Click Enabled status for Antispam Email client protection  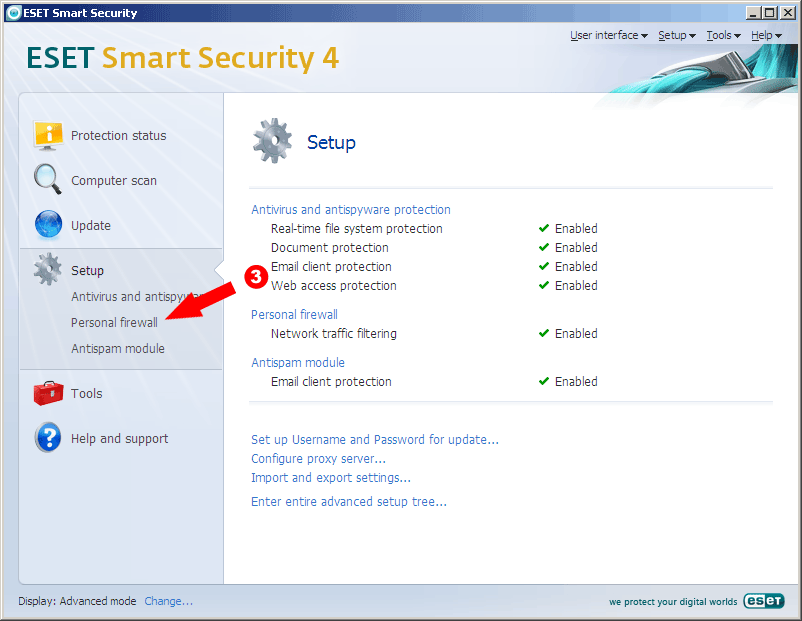pos(576,382)
